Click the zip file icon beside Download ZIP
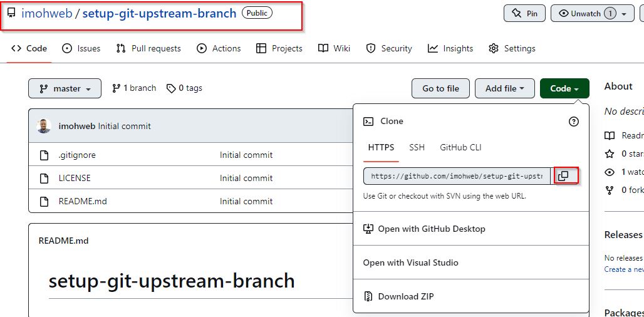Image resolution: width=644 pixels, height=317 pixels. point(368,296)
